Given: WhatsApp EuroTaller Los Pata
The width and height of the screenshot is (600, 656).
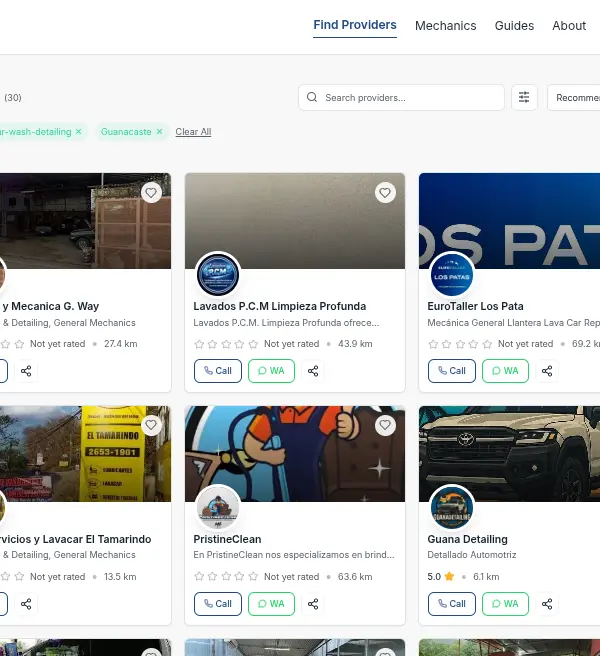Looking at the screenshot, I should coord(505,371).
